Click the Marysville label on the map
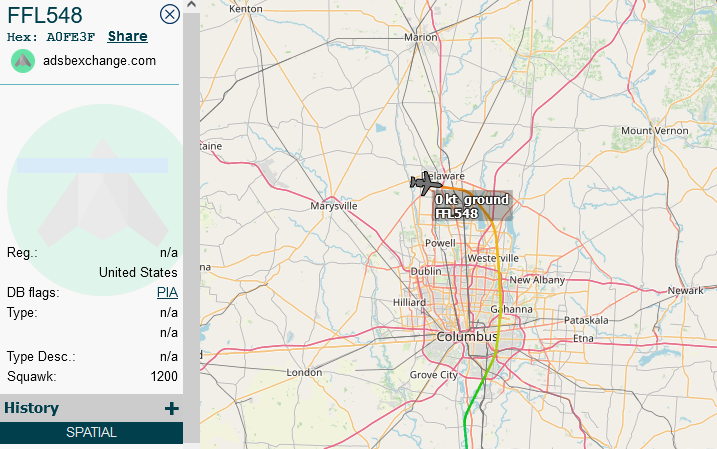The width and height of the screenshot is (717, 449). coord(334,206)
